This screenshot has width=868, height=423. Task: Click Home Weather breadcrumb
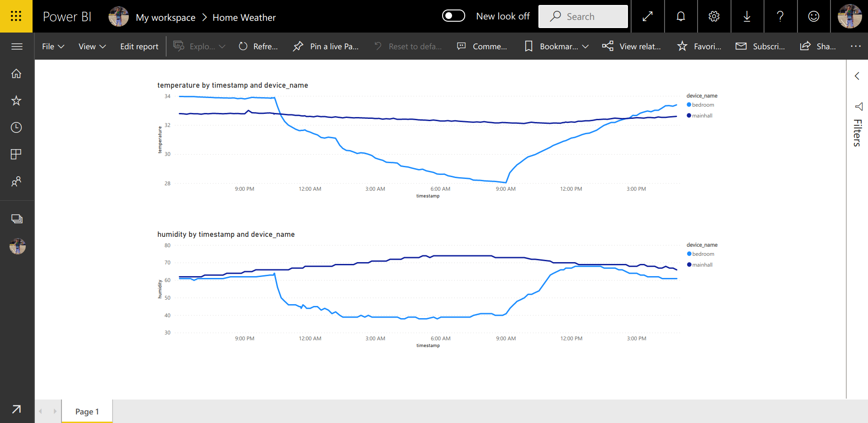pos(244,17)
